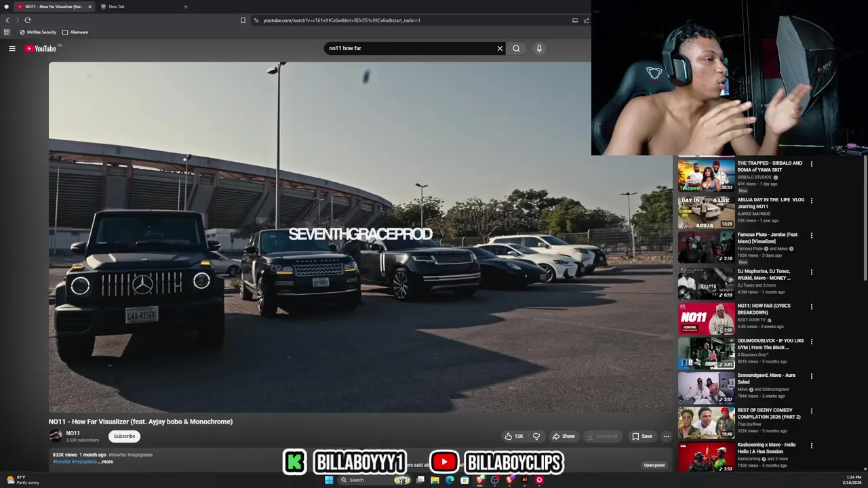Open ODUMODUBLVCK - IF YOU LIKE GYM video
This screenshot has width=868, height=488.
click(707, 352)
